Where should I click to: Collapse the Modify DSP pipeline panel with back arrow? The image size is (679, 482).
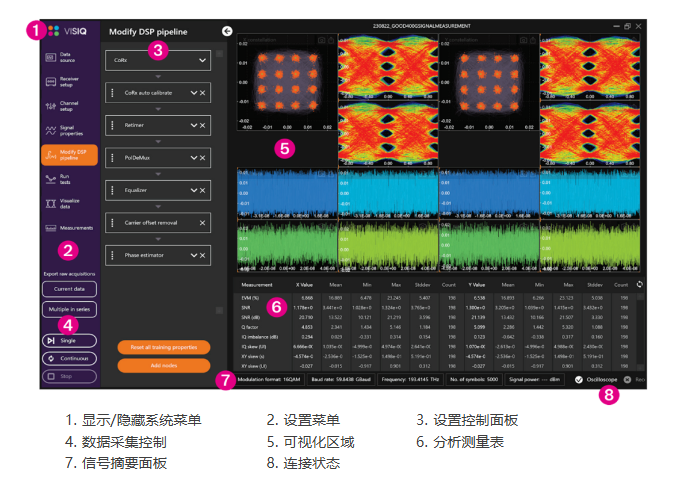(x=227, y=31)
